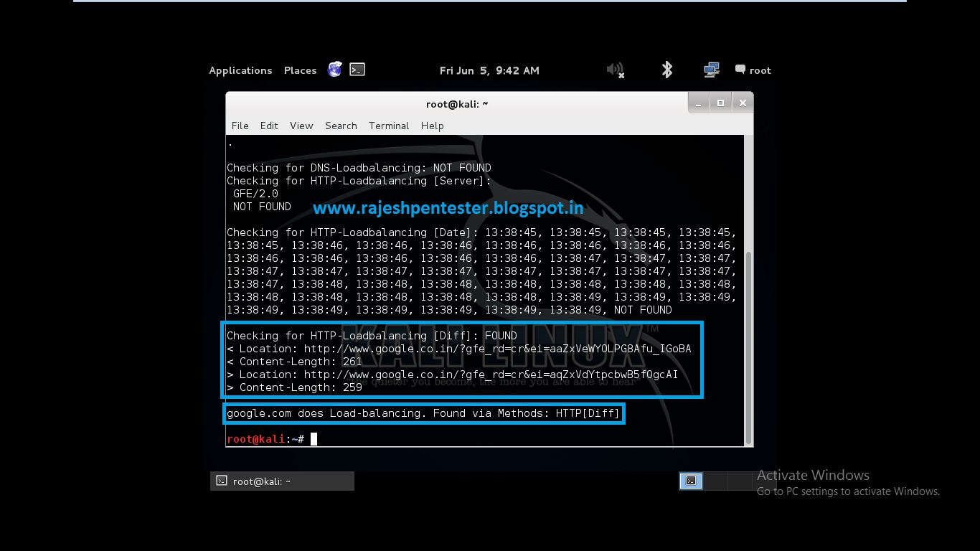Screen dimensions: 980x551
Task: Maximize the root@kali terminal window
Action: pyautogui.click(x=720, y=103)
